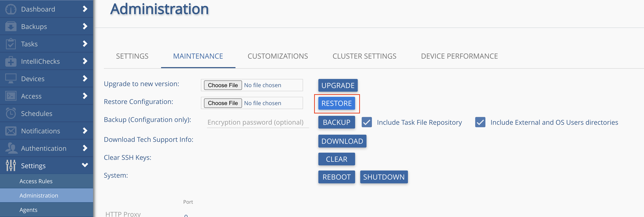The width and height of the screenshot is (644, 217).
Task: Switch to the Customizations tab
Action: pyautogui.click(x=278, y=56)
